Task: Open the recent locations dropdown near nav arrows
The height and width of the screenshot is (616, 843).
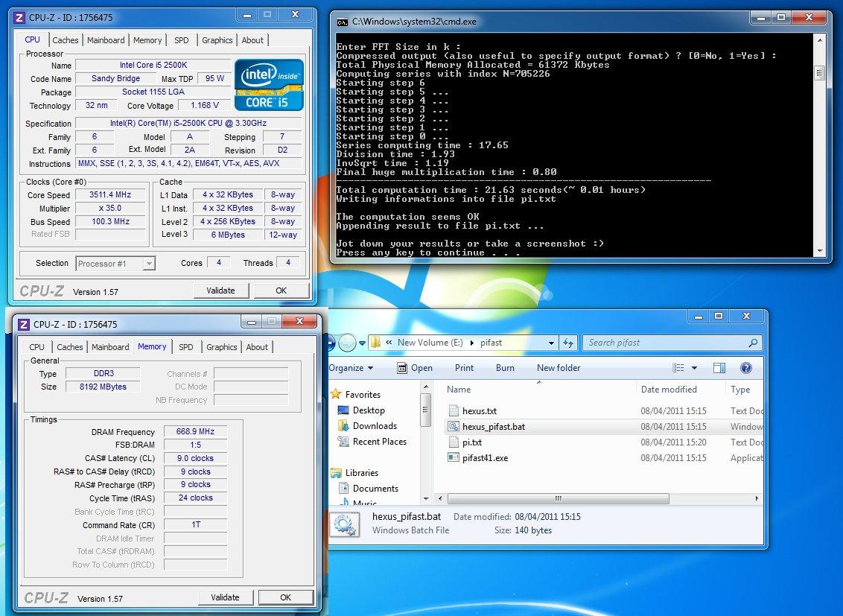Action: pyautogui.click(x=363, y=343)
